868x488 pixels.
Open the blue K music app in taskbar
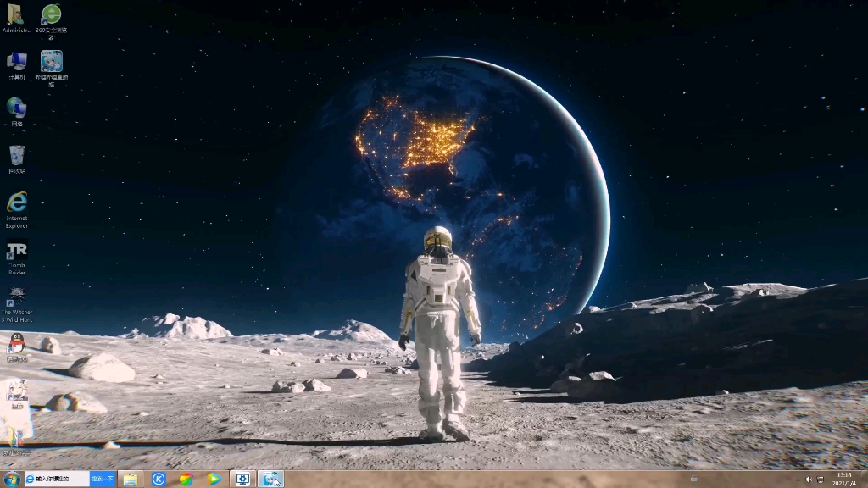coord(159,480)
